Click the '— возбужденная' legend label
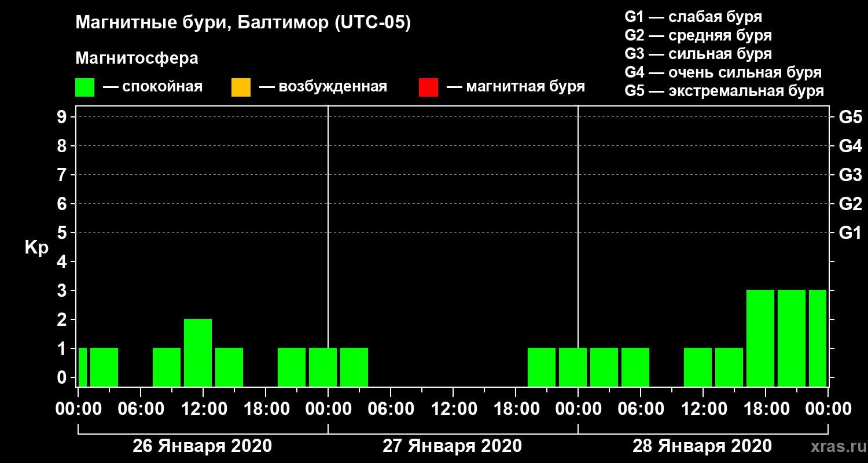The image size is (868, 463). coord(323,87)
